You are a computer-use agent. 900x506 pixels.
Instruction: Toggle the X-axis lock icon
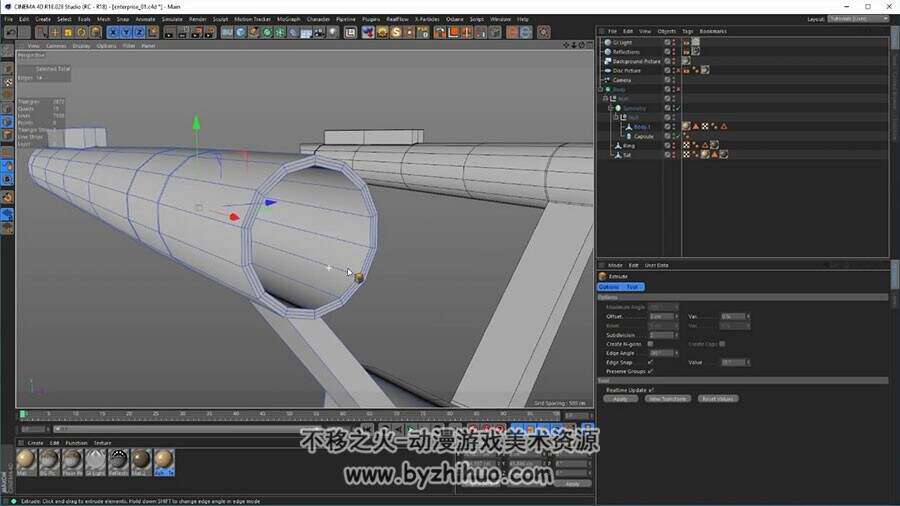tap(113, 33)
